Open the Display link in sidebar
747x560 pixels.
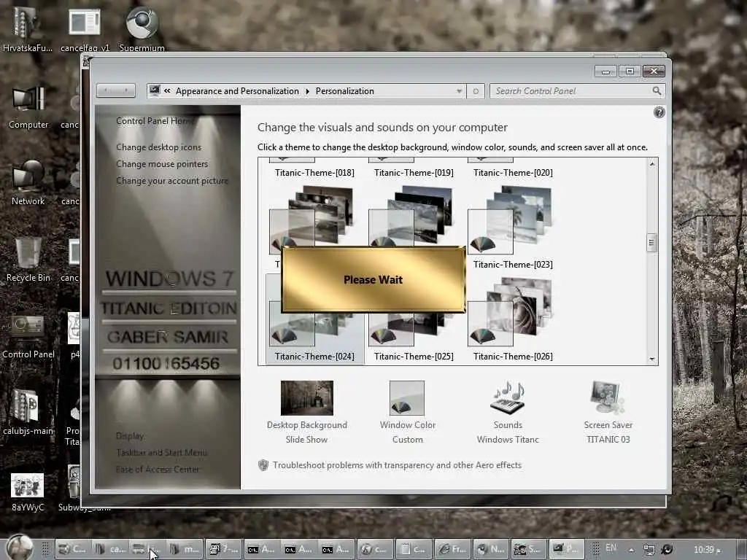130,436
